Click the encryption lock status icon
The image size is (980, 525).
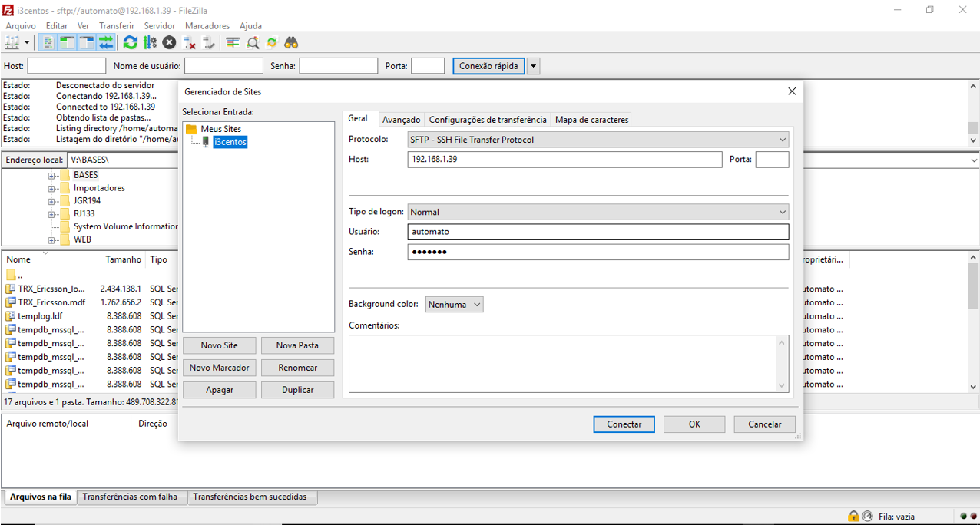pos(853,517)
